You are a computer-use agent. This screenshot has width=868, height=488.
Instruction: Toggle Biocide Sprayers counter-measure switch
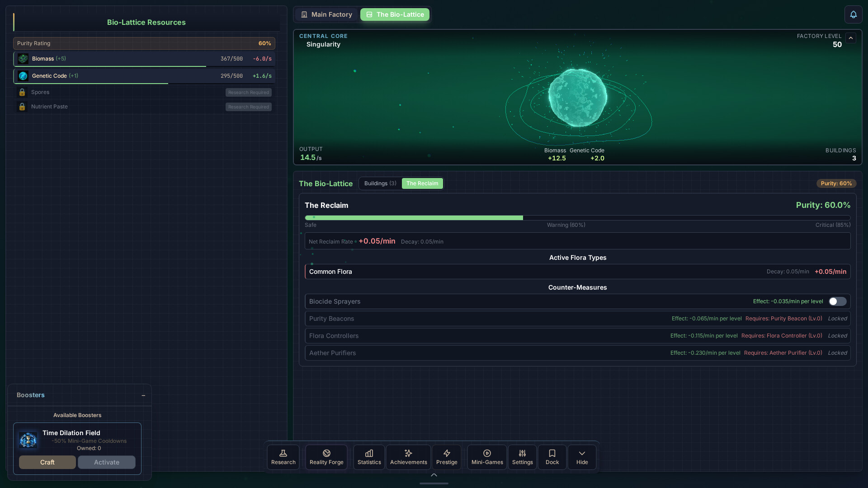(x=837, y=301)
